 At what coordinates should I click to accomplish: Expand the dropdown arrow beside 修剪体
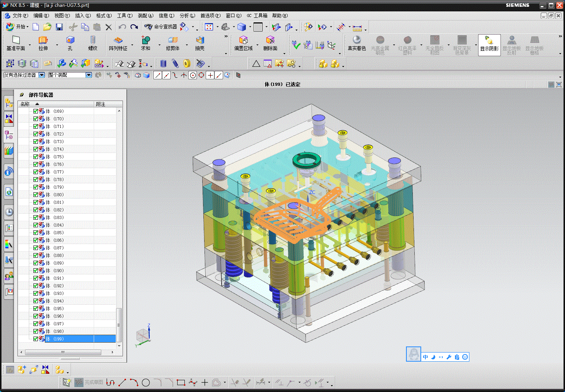[187, 44]
